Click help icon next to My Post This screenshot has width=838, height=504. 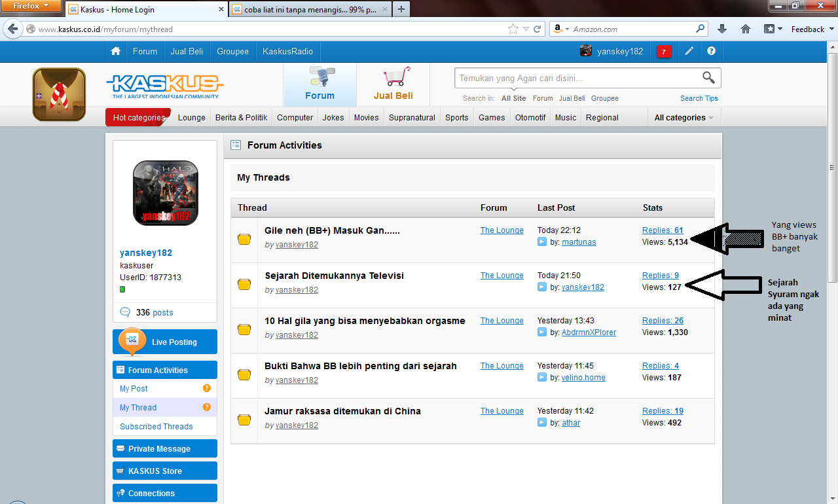pyautogui.click(x=207, y=388)
